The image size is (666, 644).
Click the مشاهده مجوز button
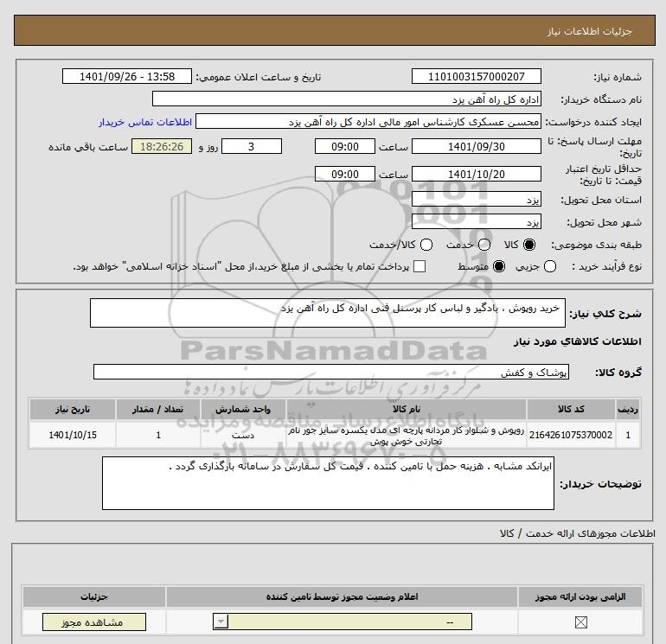click(94, 622)
